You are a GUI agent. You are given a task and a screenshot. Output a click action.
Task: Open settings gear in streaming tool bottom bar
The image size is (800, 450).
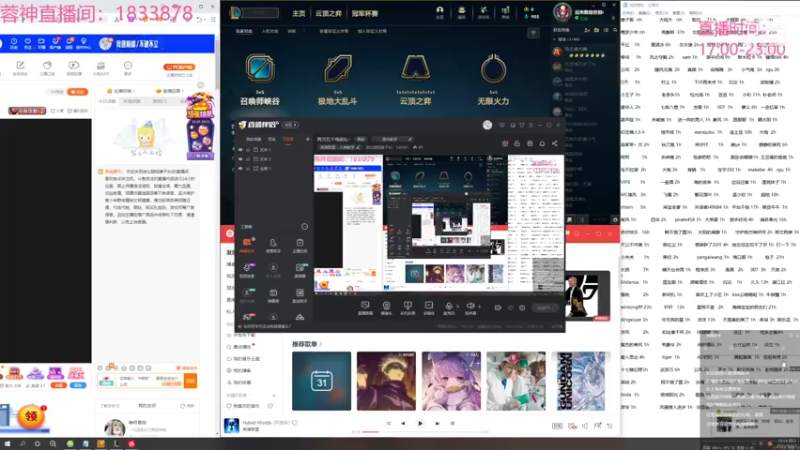coord(522,308)
